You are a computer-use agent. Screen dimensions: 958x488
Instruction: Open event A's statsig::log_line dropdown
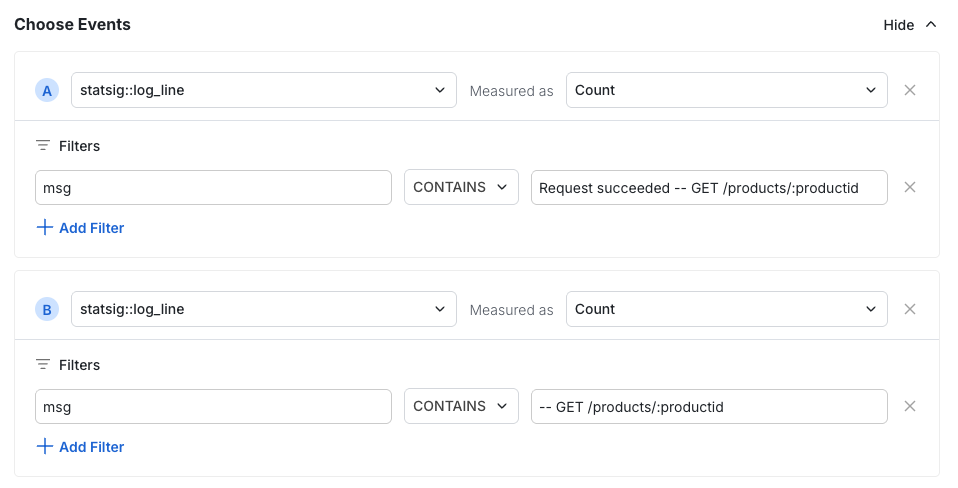(x=264, y=90)
